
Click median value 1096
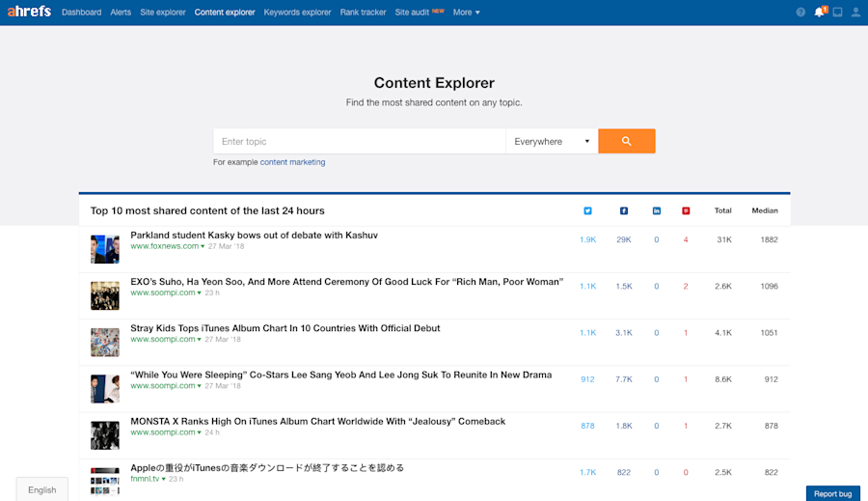[x=769, y=287]
